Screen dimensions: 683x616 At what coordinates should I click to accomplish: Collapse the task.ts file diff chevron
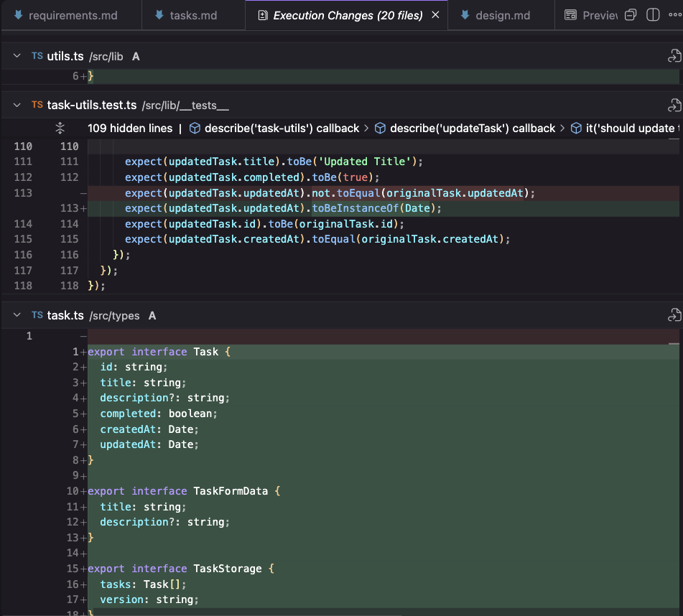coord(17,314)
